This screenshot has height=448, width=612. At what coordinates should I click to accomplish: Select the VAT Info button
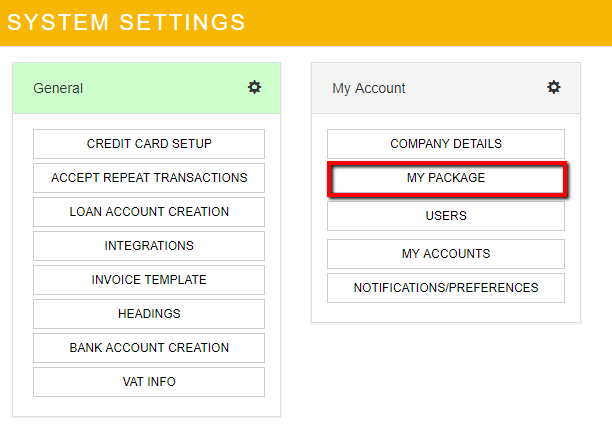click(x=149, y=382)
